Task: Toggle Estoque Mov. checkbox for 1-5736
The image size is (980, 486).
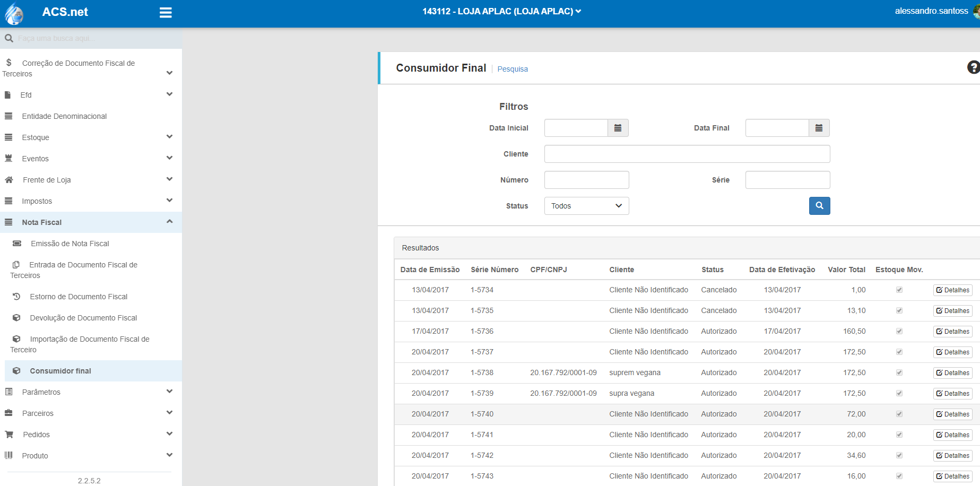Action: pyautogui.click(x=899, y=331)
